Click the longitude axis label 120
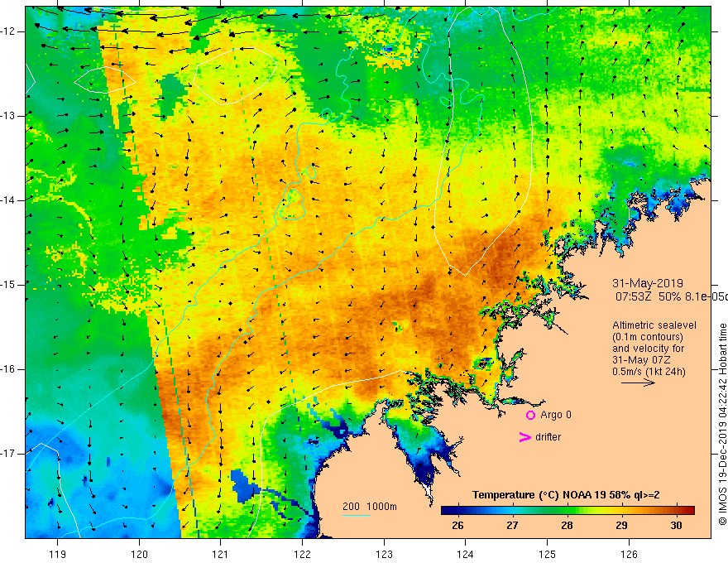 point(139,554)
